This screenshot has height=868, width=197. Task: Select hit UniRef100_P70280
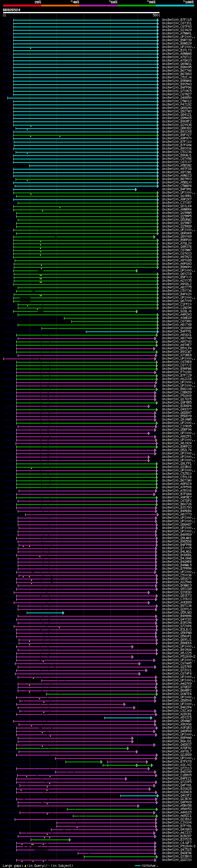coord(177,372)
